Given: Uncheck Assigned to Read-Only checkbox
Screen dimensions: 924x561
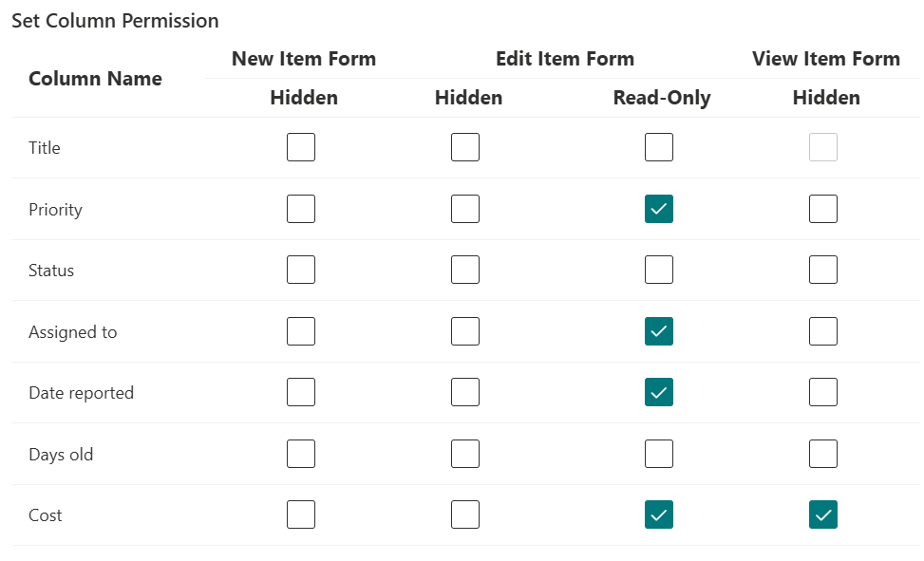Looking at the screenshot, I should click(x=659, y=331).
